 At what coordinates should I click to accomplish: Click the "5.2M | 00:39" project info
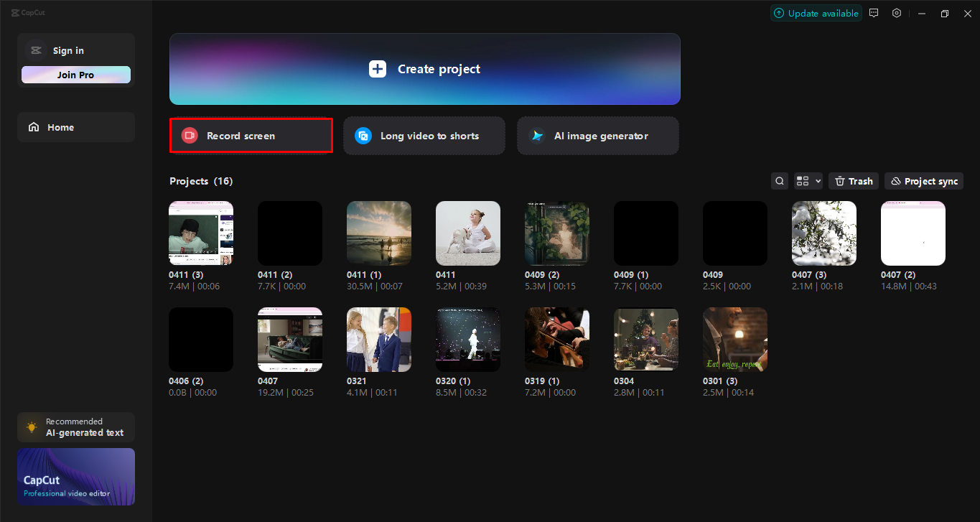pyautogui.click(x=461, y=286)
